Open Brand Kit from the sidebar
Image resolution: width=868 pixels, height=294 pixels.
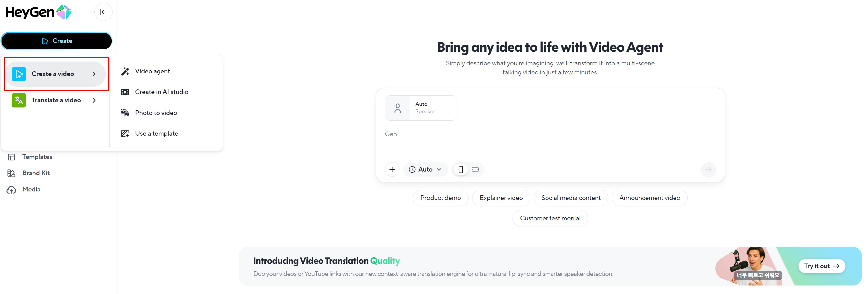pyautogui.click(x=36, y=173)
